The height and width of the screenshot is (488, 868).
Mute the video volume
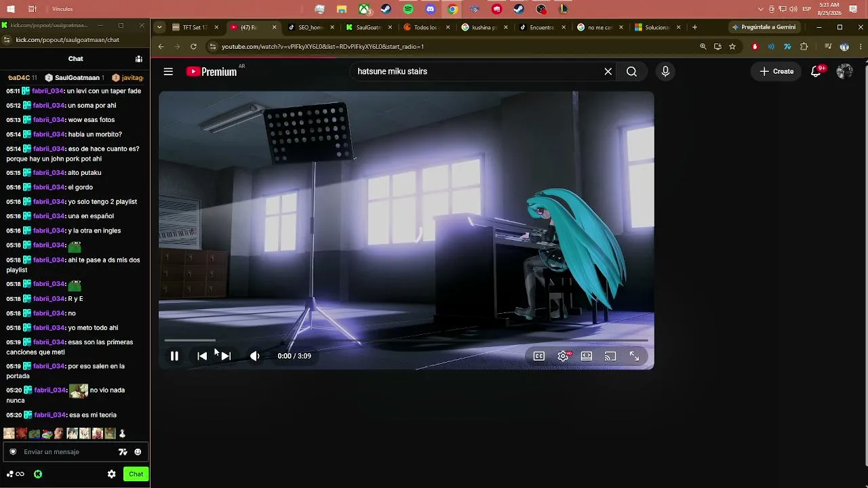click(x=255, y=356)
